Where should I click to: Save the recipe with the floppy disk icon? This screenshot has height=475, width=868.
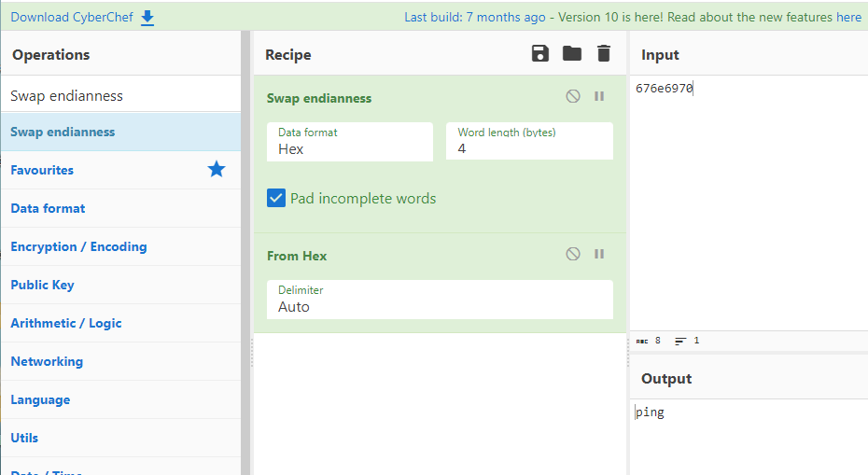point(540,54)
